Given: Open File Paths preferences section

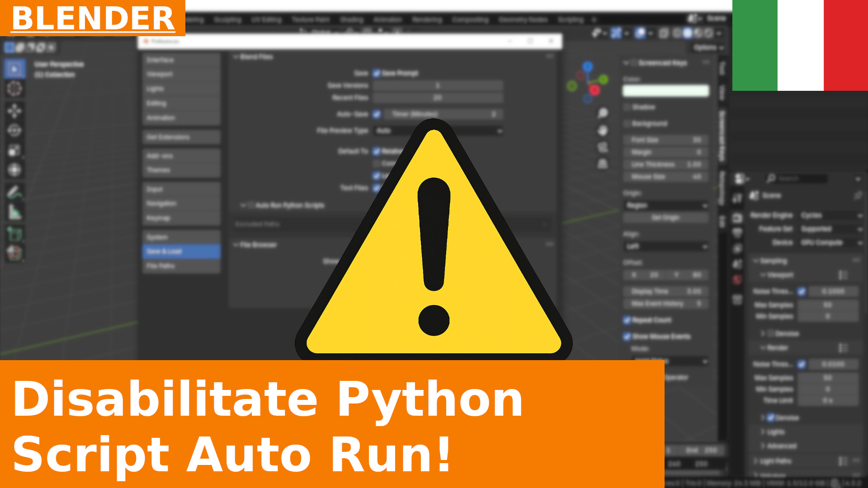Looking at the screenshot, I should (x=182, y=266).
